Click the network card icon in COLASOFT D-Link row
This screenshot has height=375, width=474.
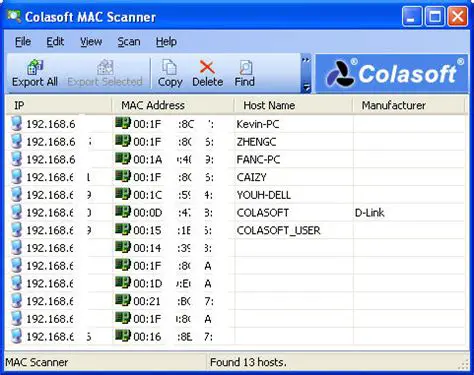(123, 211)
